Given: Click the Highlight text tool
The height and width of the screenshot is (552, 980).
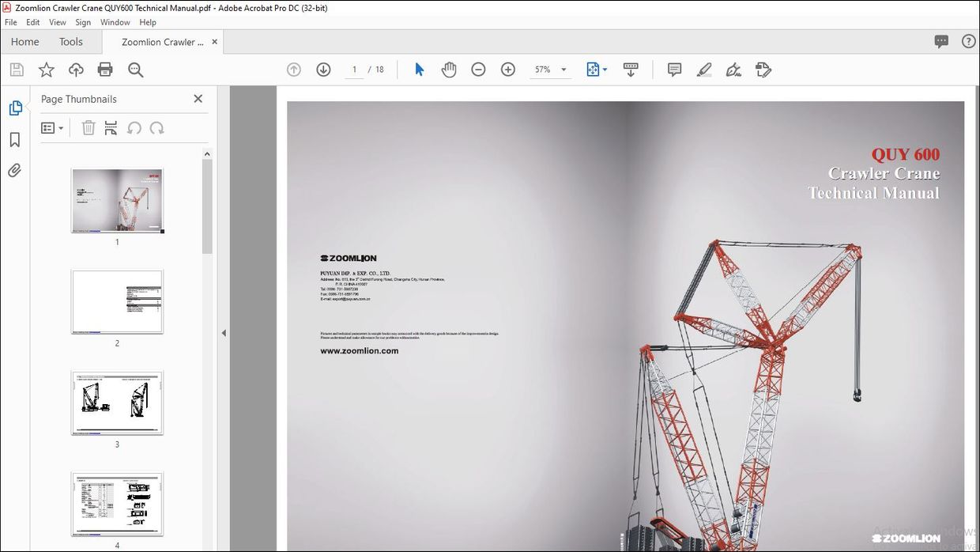Looking at the screenshot, I should pos(704,70).
